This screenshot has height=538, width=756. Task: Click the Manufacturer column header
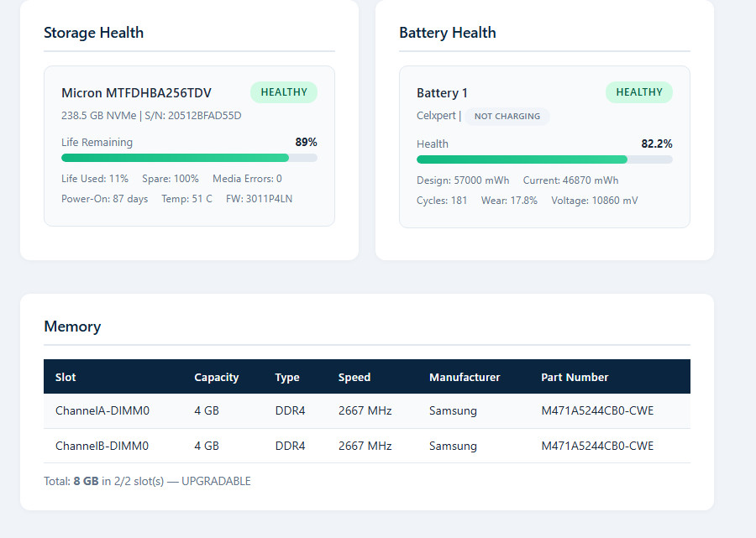465,377
